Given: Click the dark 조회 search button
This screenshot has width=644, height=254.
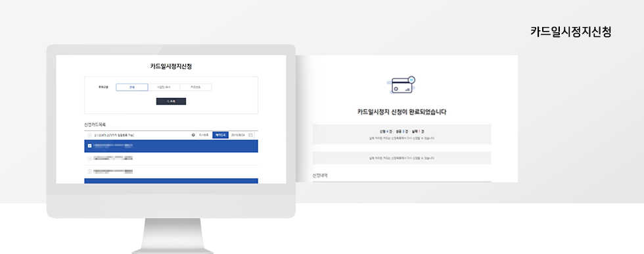Looking at the screenshot, I should [x=171, y=101].
